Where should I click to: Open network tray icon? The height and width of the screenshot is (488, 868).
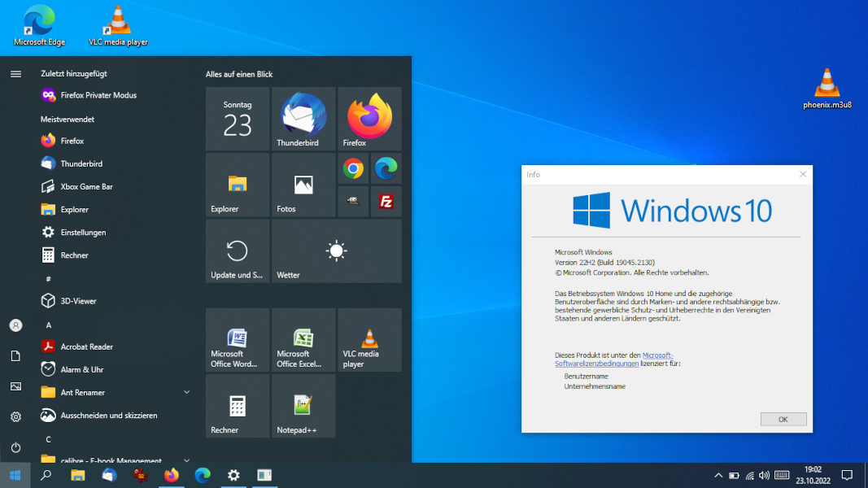[x=749, y=475]
